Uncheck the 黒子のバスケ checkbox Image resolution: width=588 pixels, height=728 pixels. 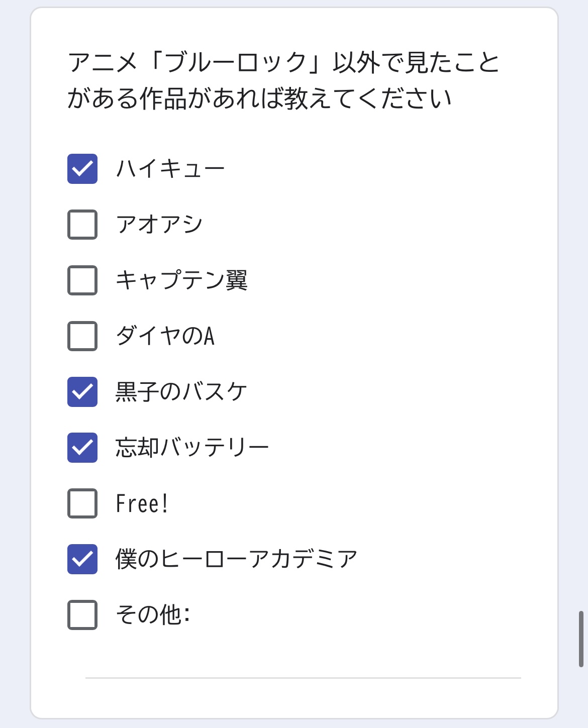coord(82,392)
